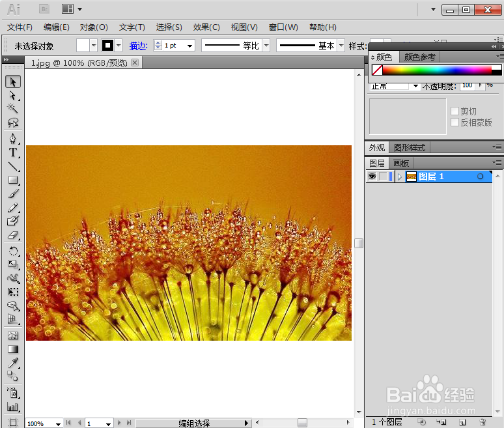Pick a color from spectrum bar
This screenshot has height=428, width=504.
click(x=437, y=70)
